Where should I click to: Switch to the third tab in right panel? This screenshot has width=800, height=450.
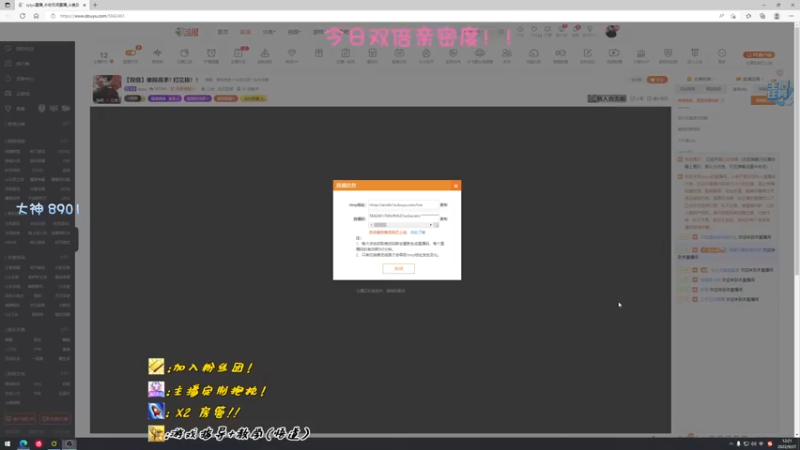[x=740, y=89]
